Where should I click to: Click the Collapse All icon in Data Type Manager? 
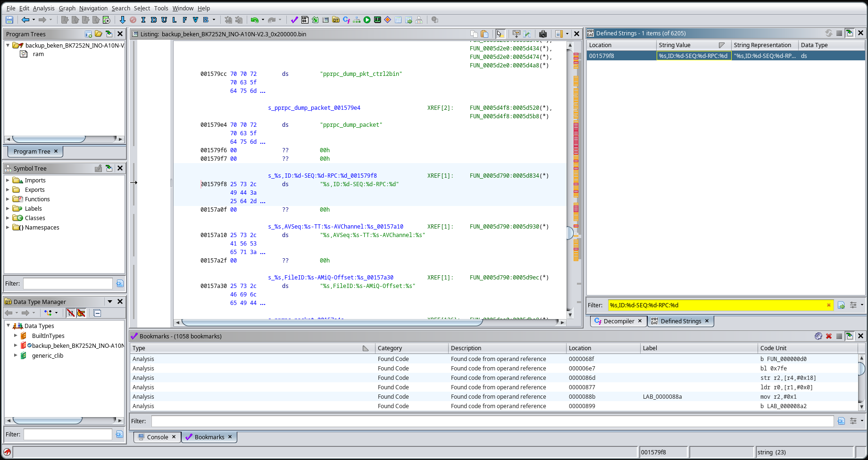(x=97, y=313)
